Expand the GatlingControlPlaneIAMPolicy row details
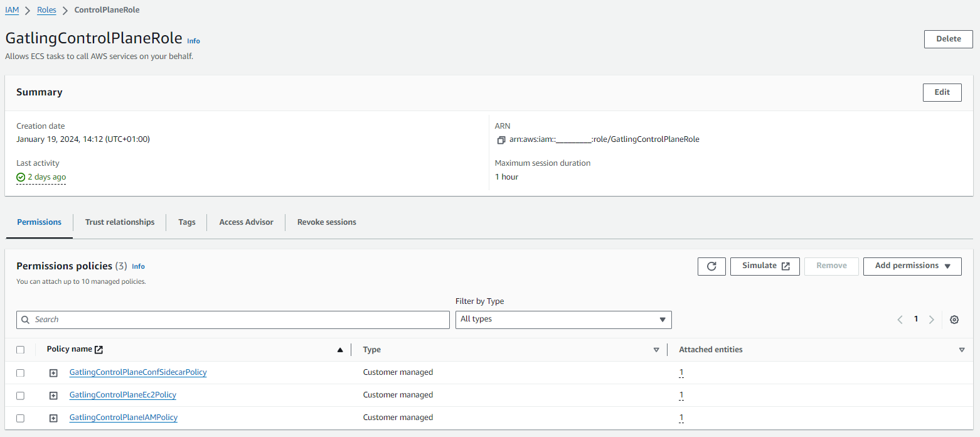980x437 pixels. (x=53, y=418)
